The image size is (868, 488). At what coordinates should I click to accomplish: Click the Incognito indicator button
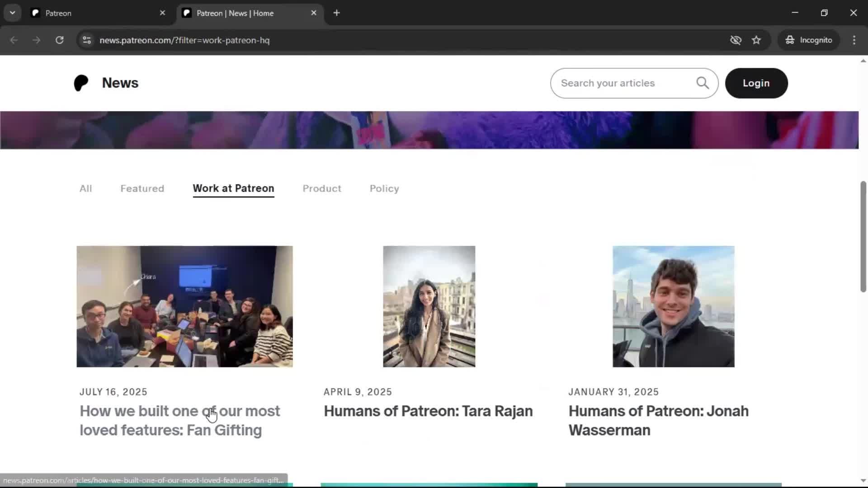(809, 40)
